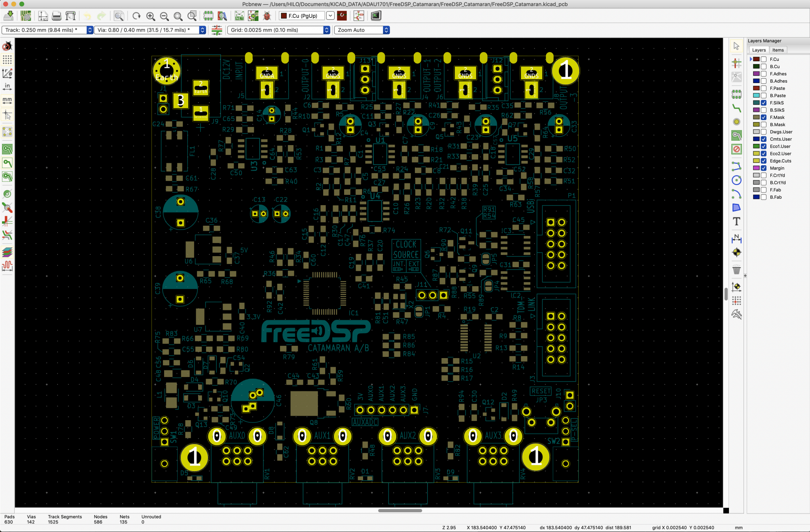The image size is (810, 532).
Task: Select the highlight net tool
Action: (736, 63)
